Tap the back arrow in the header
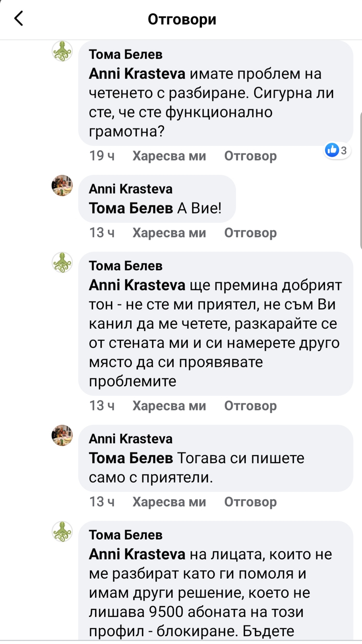362x644 pixels. (x=19, y=19)
